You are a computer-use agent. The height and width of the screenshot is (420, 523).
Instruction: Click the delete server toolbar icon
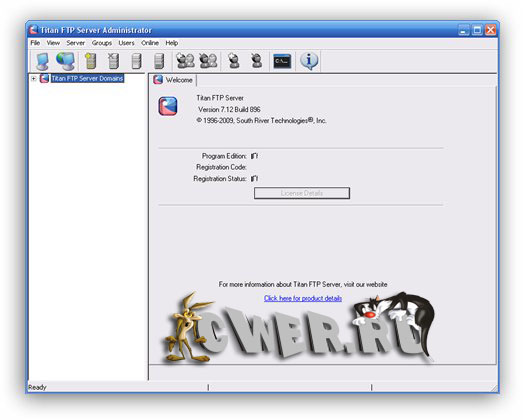113,61
